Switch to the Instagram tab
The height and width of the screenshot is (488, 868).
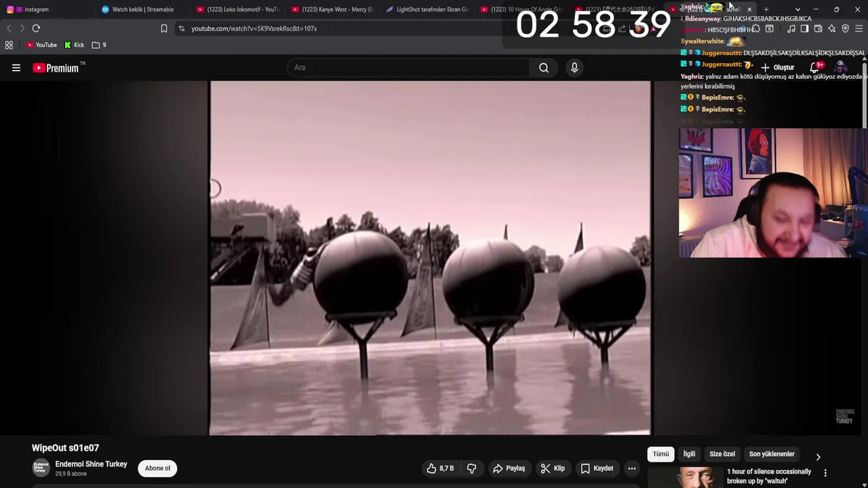click(x=47, y=9)
